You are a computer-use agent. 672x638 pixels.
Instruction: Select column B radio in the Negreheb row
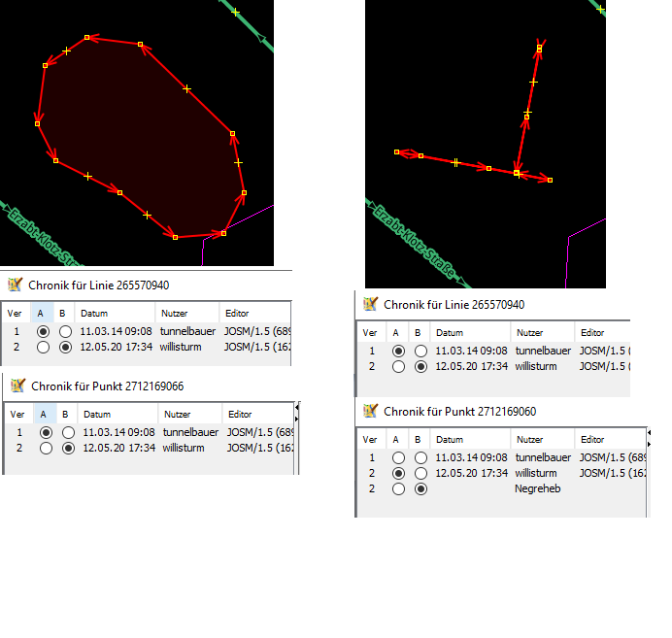[420, 489]
